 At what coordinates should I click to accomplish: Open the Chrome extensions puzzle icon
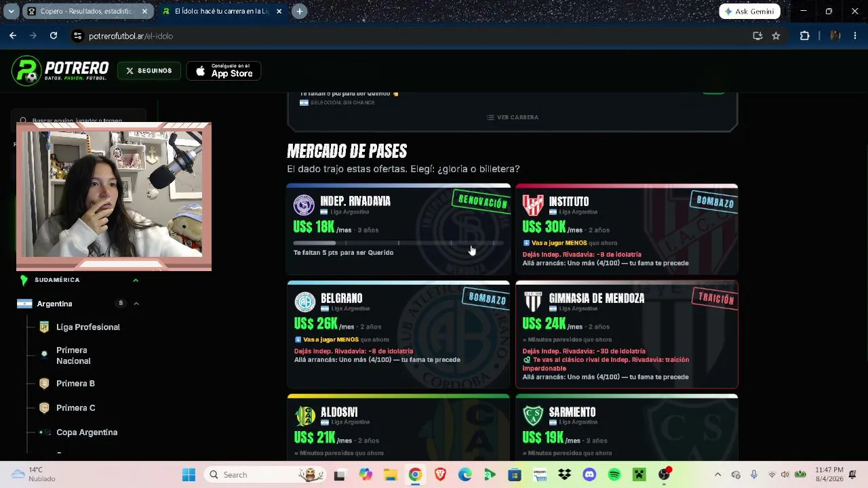tap(805, 36)
